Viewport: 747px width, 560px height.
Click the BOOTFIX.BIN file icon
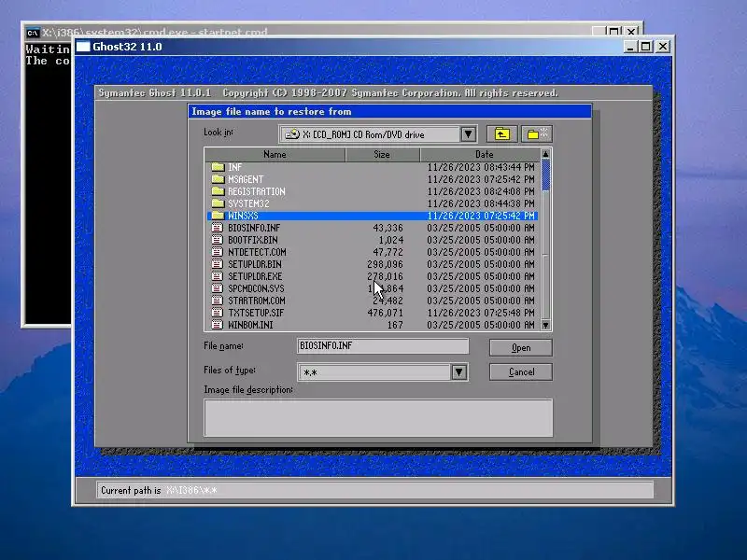pos(218,240)
